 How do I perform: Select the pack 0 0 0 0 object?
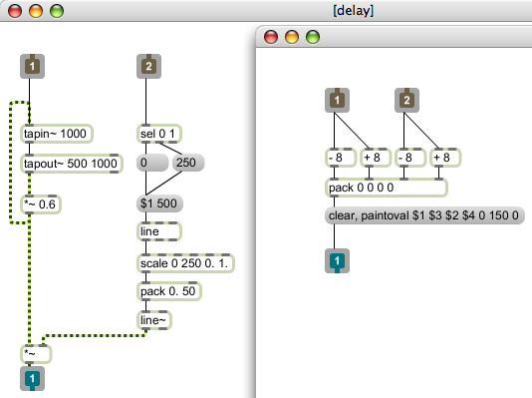tap(387, 188)
